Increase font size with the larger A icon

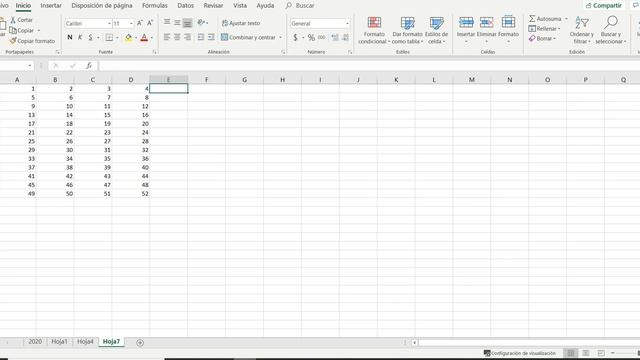(x=140, y=23)
